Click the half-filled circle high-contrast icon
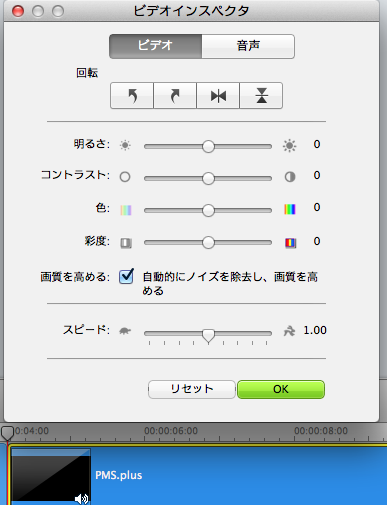 click(x=290, y=177)
